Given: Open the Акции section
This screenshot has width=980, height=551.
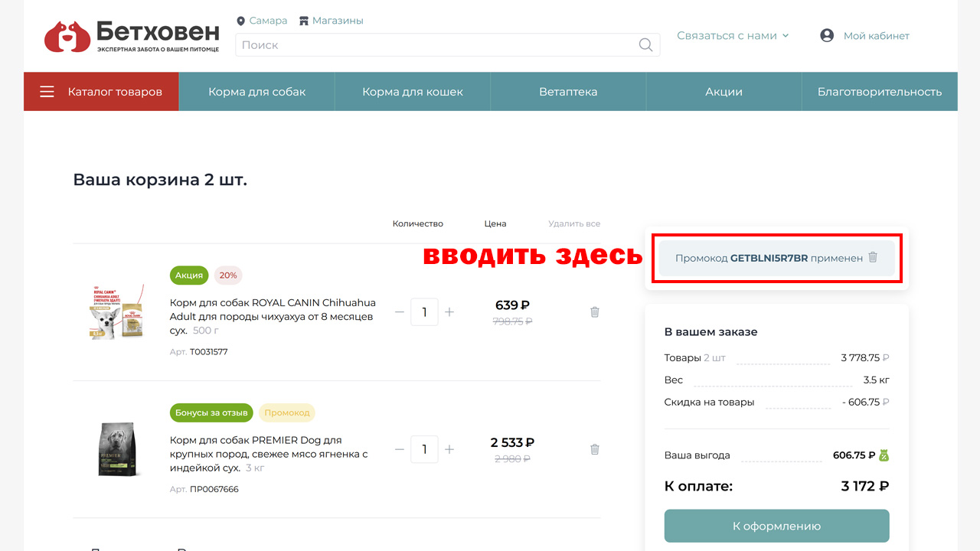Looking at the screenshot, I should tap(724, 92).
